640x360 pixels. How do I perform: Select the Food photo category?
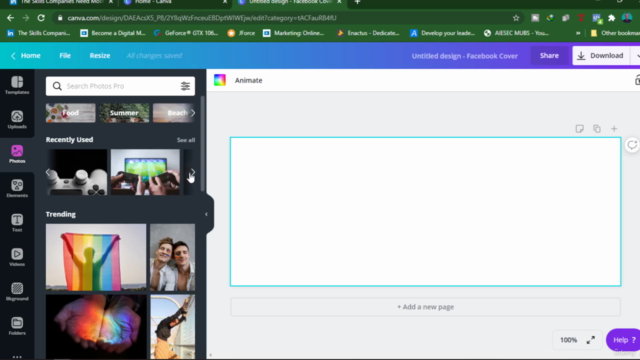[71, 113]
